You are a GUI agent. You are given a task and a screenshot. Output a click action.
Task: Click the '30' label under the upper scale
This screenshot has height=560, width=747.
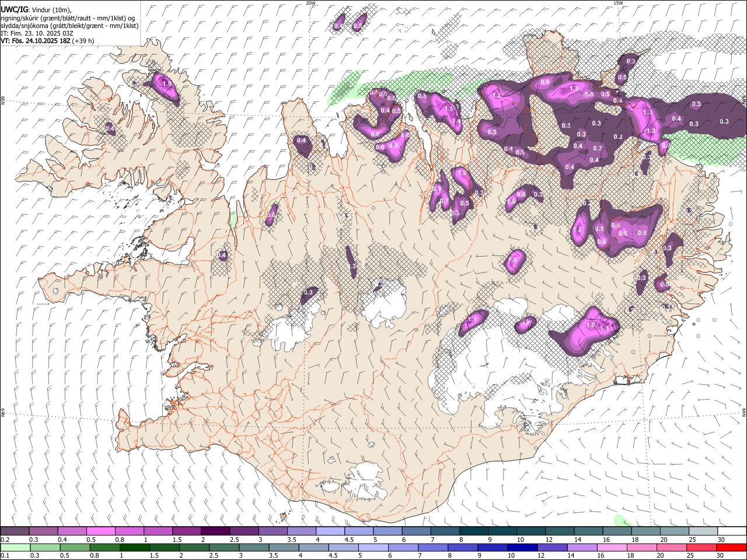[x=721, y=540]
